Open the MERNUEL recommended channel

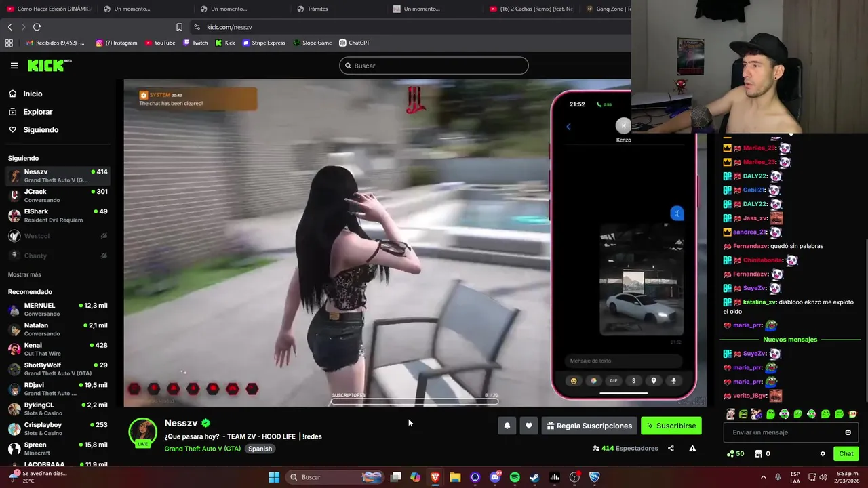[58, 310]
